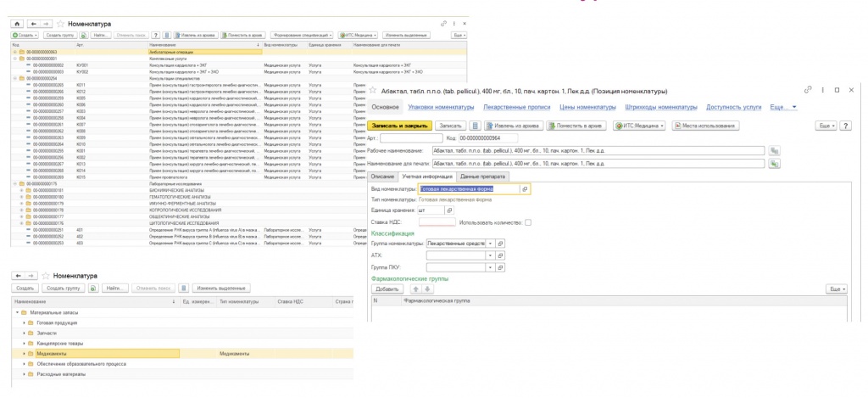The height and width of the screenshot is (398, 868).
Task: Click Записать button in card
Action: coord(450,126)
